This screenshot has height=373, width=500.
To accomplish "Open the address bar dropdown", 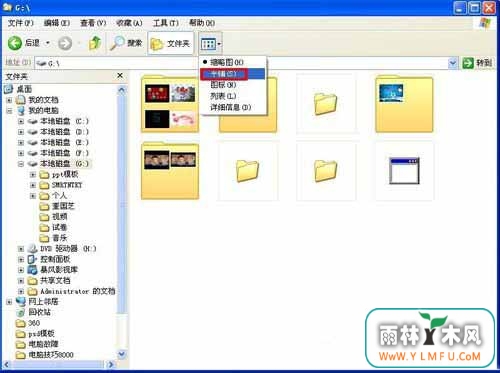I will tap(453, 63).
